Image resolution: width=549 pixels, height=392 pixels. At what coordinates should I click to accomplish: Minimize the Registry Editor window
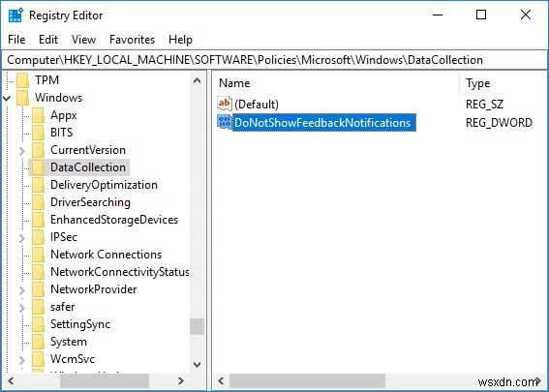coord(438,15)
